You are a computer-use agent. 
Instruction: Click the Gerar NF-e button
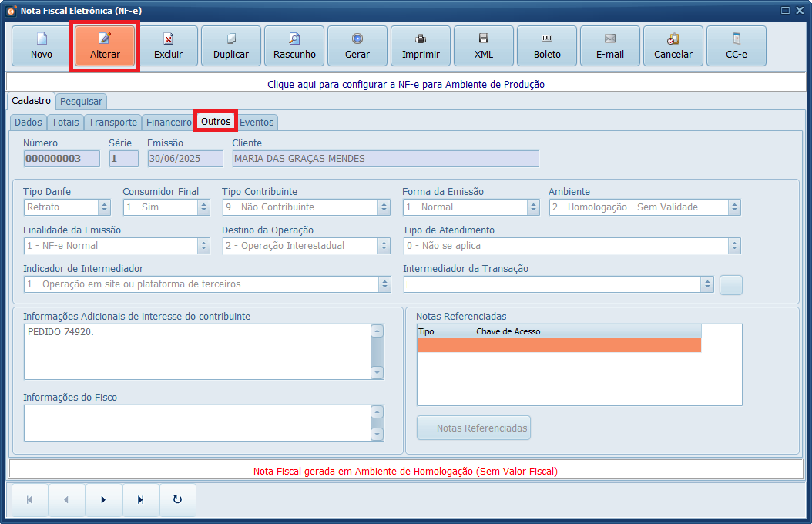tap(357, 46)
